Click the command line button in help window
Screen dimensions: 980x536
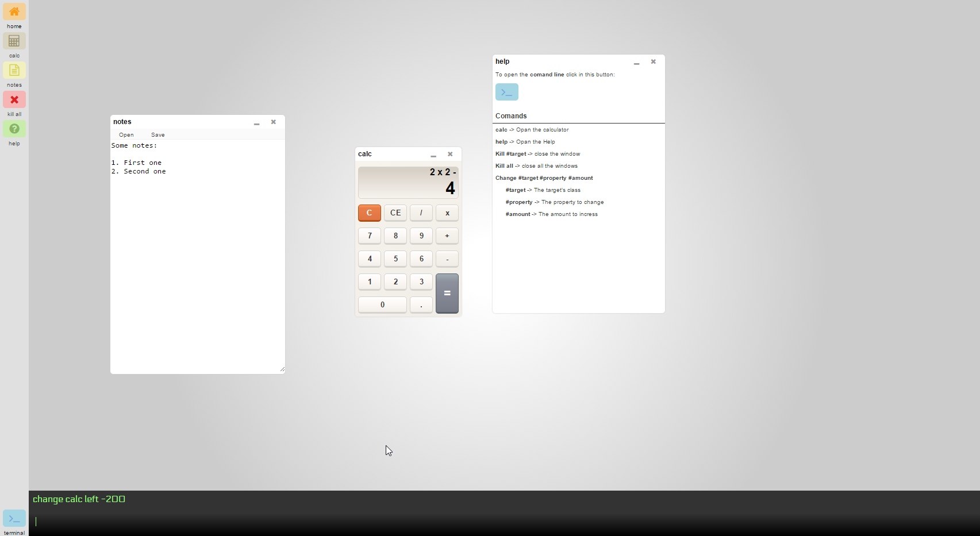point(506,92)
